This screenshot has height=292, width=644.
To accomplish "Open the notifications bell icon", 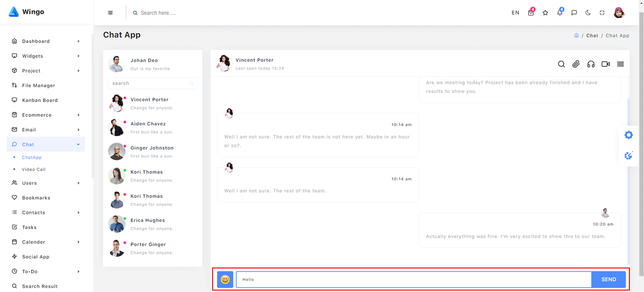I will click(x=560, y=13).
